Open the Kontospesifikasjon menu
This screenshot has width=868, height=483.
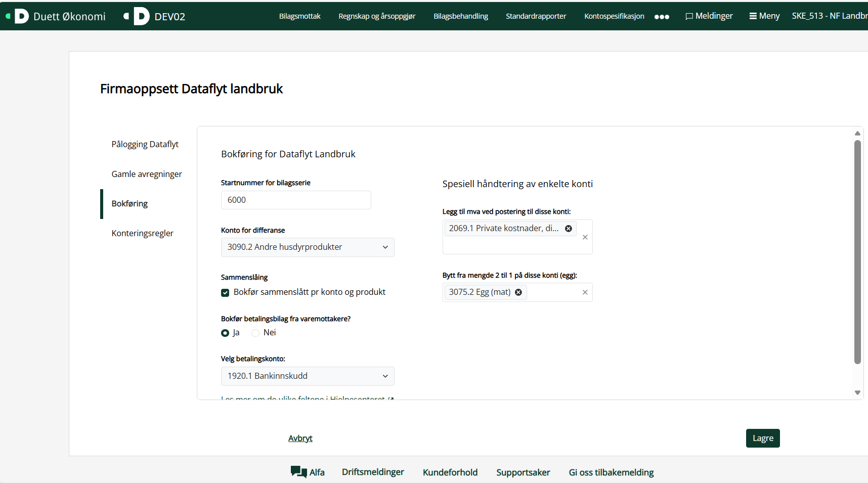pos(614,16)
